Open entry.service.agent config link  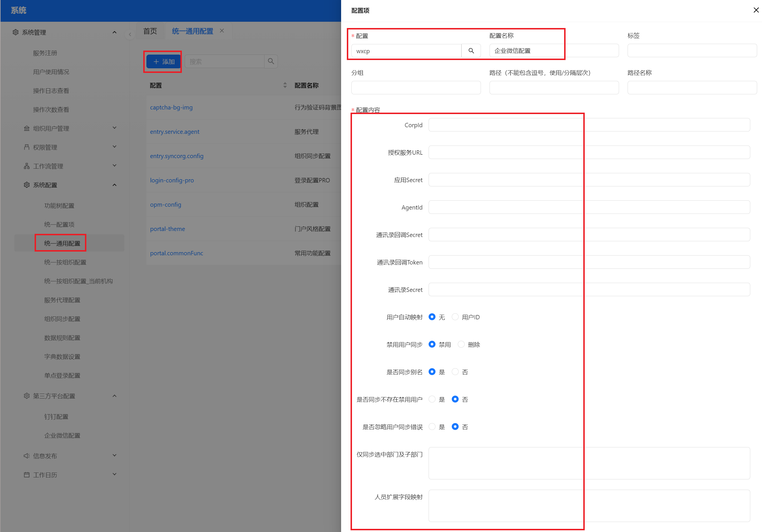pyautogui.click(x=175, y=132)
